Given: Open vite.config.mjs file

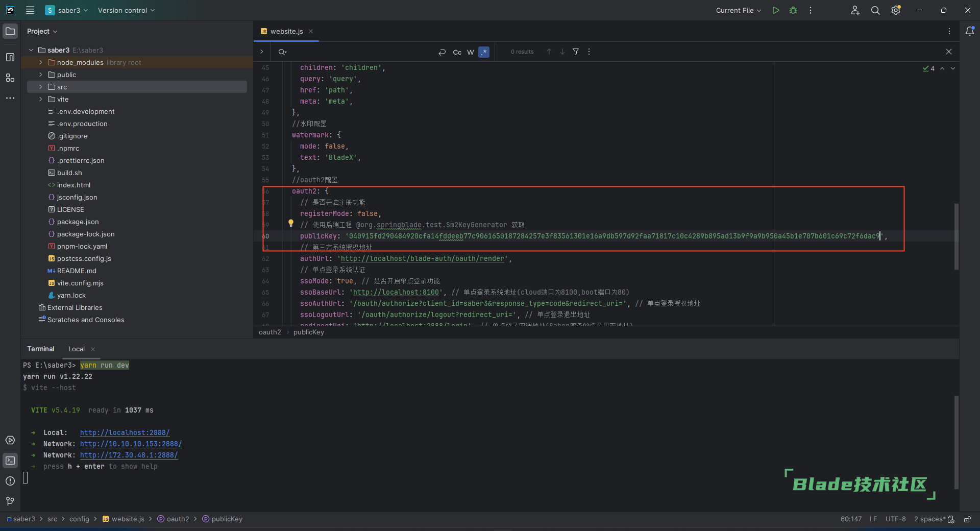Looking at the screenshot, I should click(x=80, y=283).
